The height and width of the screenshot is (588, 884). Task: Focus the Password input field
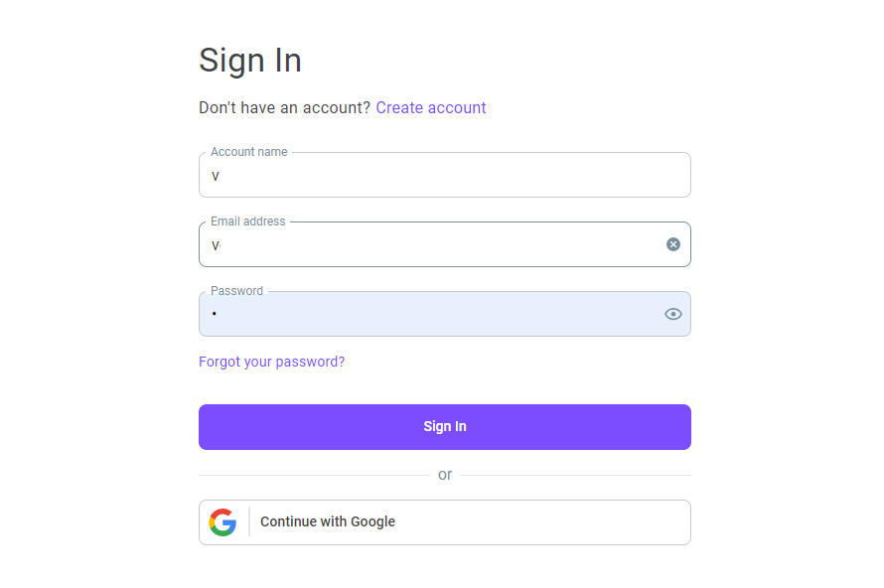(x=445, y=314)
